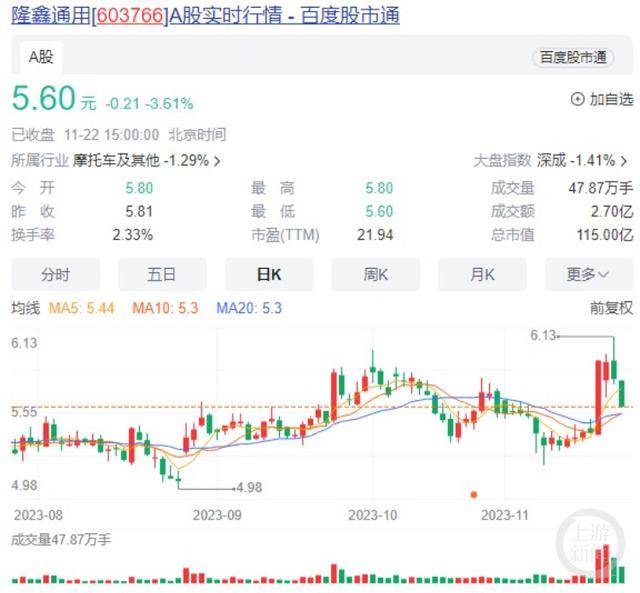Image resolution: width=640 pixels, height=593 pixels.
Task: Click the 成交额 2.70亿 value
Action: click(612, 211)
